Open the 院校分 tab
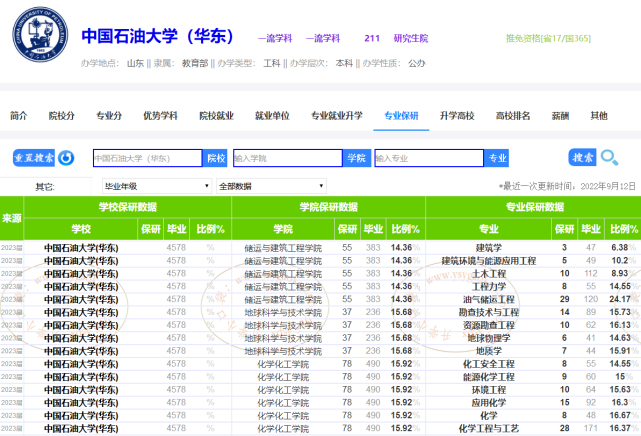Viewport: 641px width, 436px height. [x=61, y=116]
